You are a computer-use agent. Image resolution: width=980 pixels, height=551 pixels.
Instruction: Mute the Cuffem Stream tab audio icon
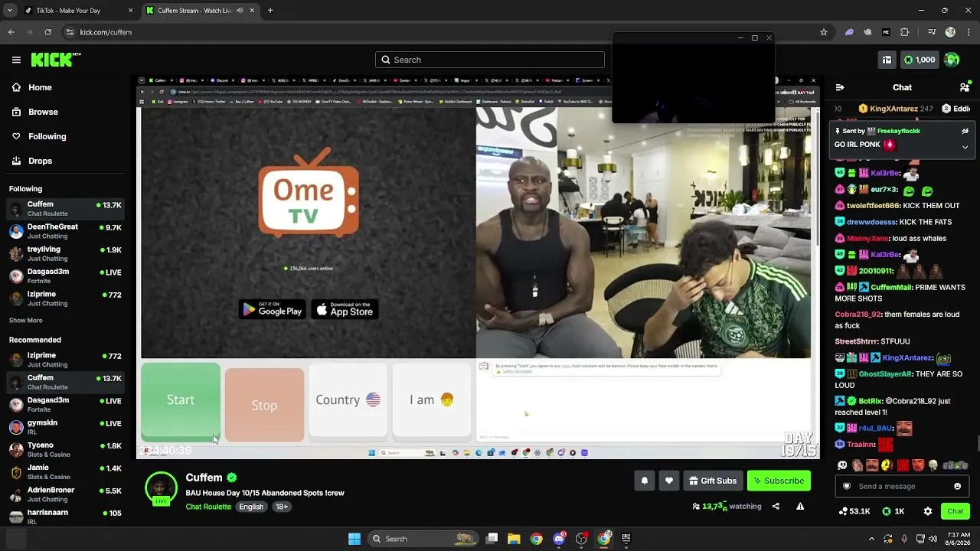(240, 11)
